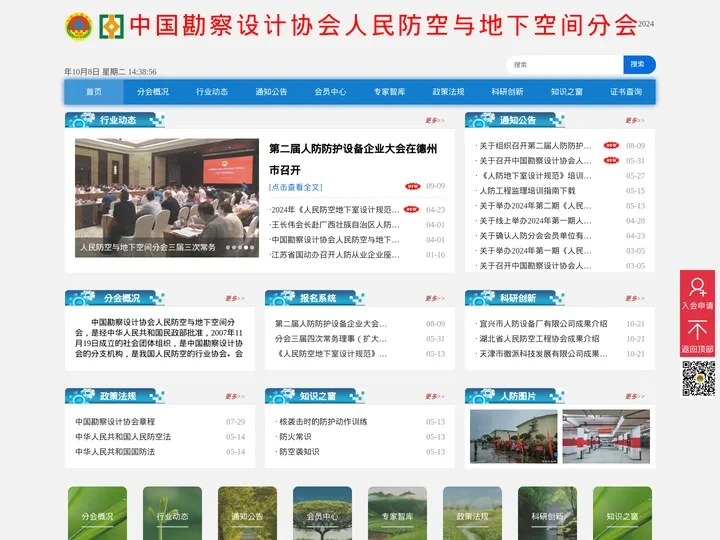This screenshot has height=540, width=720.
Task: Open notice 《人防地下室设计规范》培训…
Action: tap(535, 176)
